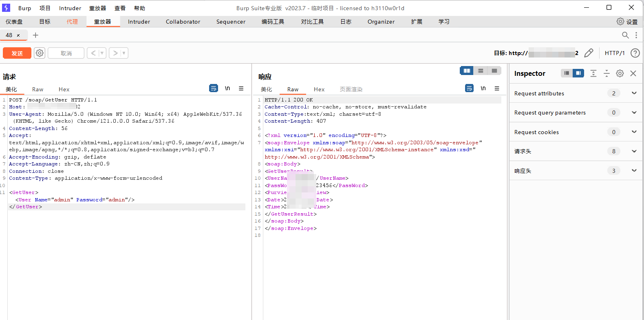Screen dimensions: 644x320
Task: Switch to 编码工具 tab
Action: 273,22
